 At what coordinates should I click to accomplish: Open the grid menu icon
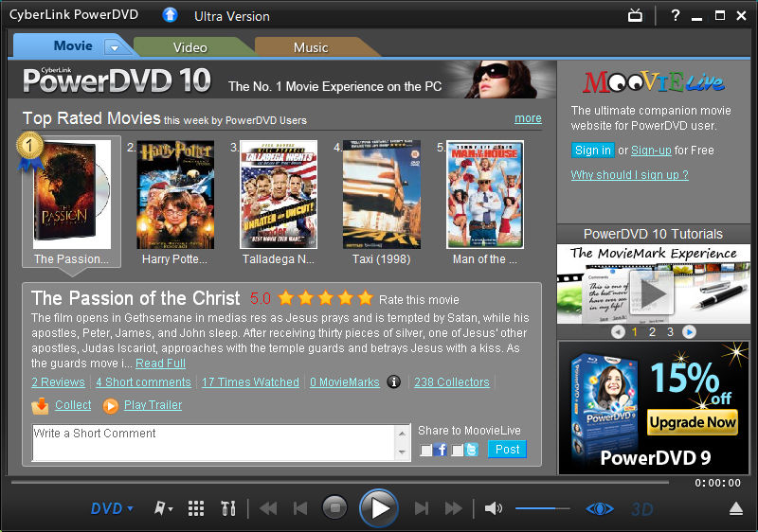click(x=196, y=508)
